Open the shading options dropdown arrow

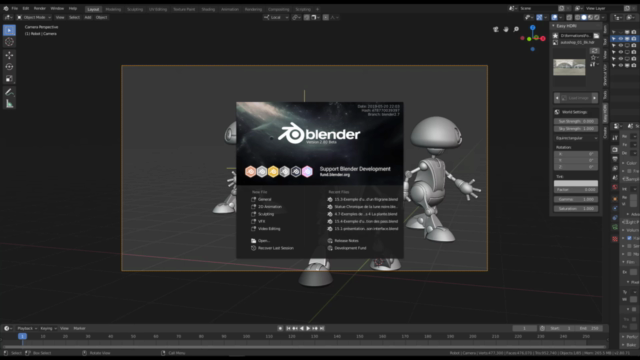pyautogui.click(x=603, y=18)
